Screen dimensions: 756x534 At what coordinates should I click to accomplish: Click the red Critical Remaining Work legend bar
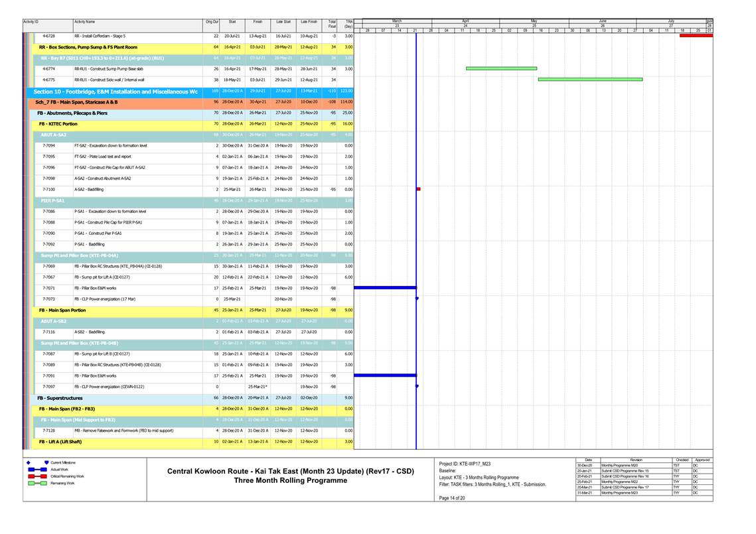click(x=36, y=476)
